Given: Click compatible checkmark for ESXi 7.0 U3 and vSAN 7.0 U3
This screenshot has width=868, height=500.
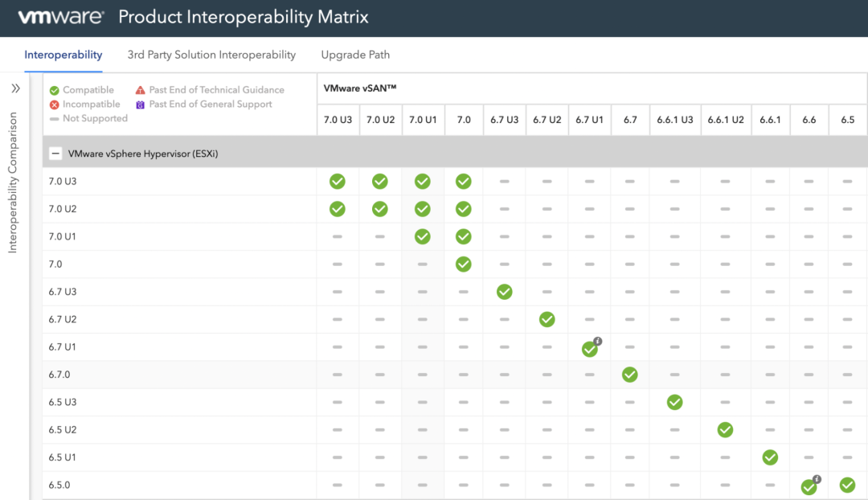Looking at the screenshot, I should 337,181.
